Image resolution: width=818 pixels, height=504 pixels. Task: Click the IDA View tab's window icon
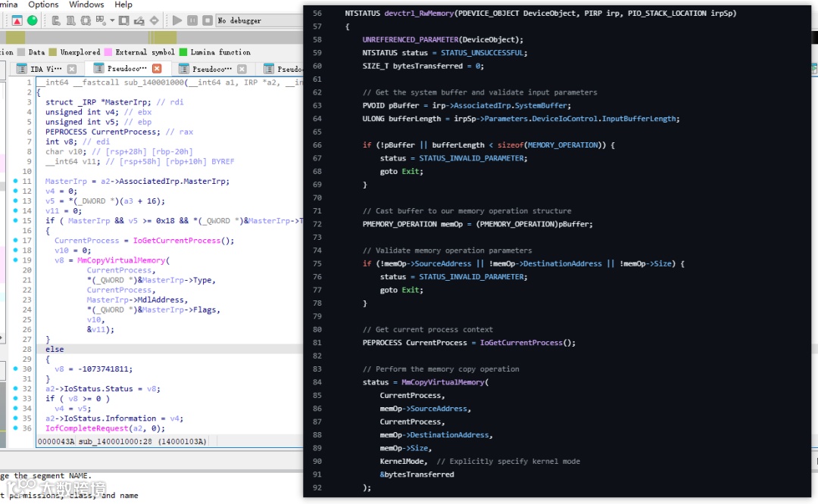21,69
